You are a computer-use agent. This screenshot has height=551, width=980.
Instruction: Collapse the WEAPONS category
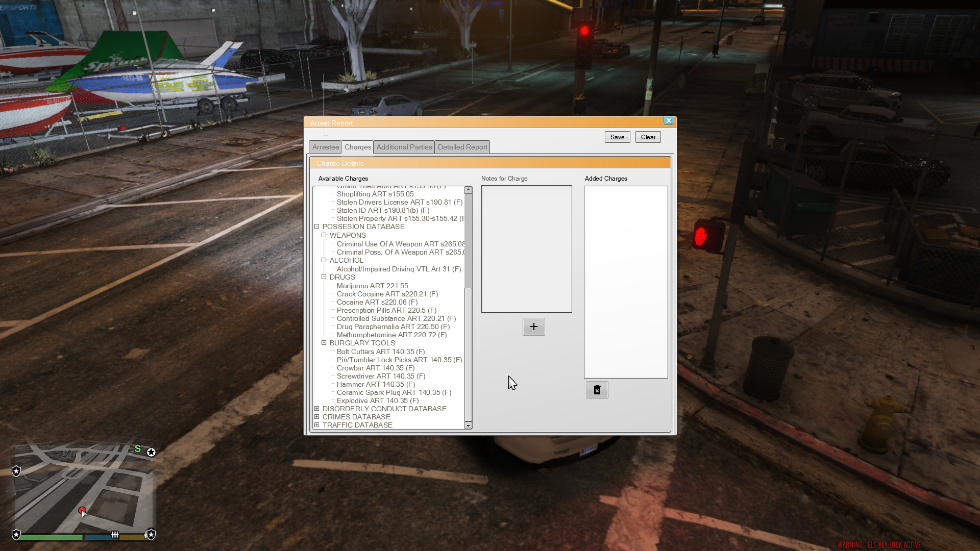click(x=324, y=235)
